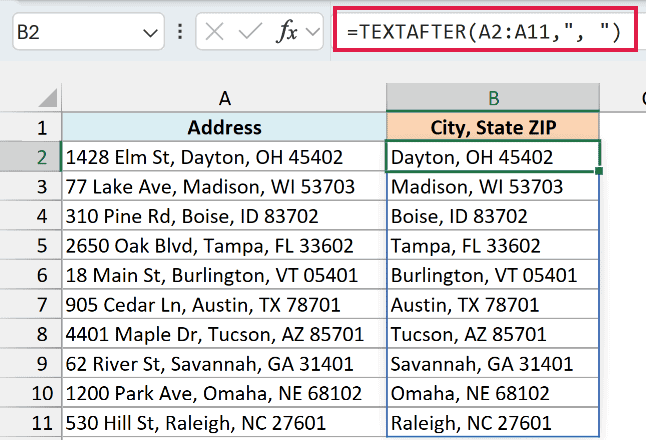Click the fill handle on cell B2
The height and width of the screenshot is (440, 646).
tap(599, 171)
